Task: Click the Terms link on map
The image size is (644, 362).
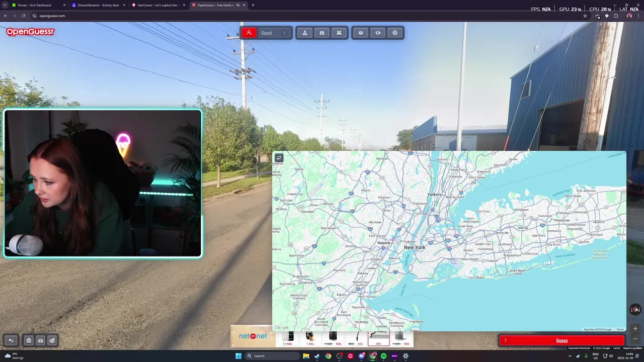Action: pos(620,329)
